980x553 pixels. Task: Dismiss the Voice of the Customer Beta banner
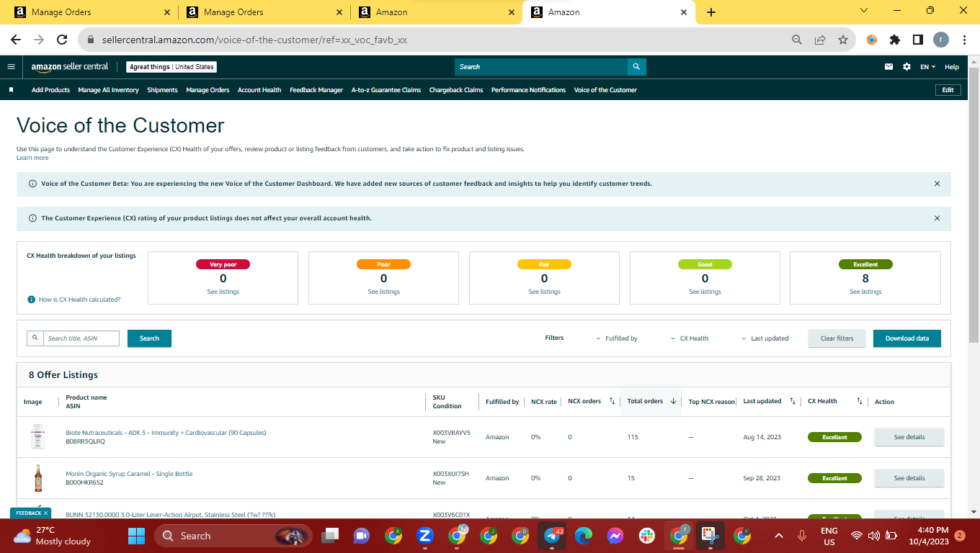[x=937, y=184]
